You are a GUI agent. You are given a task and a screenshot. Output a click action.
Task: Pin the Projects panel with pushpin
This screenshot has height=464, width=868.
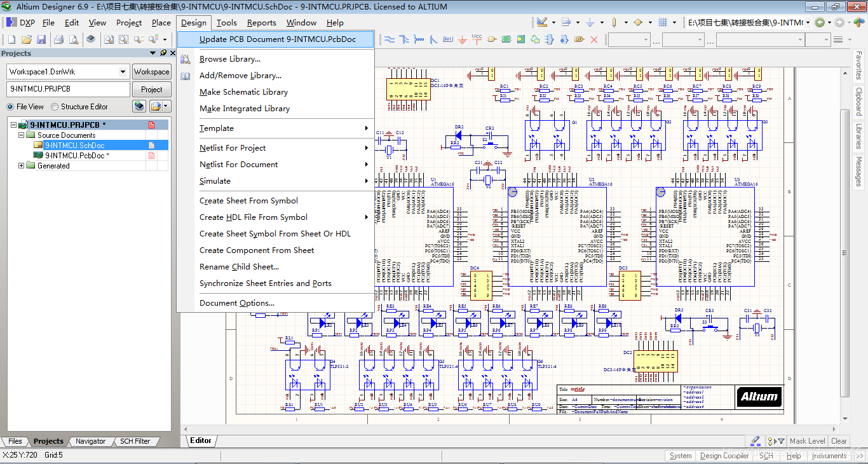(x=163, y=53)
